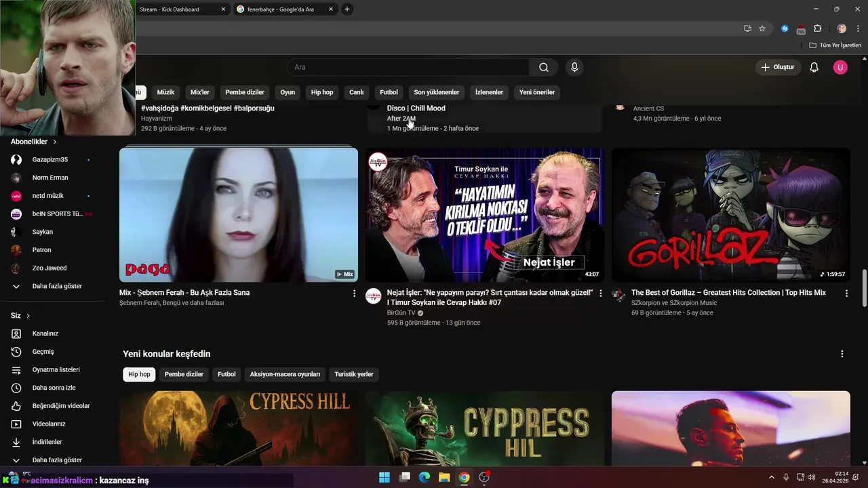Bookmark this page with the star icon
This screenshot has width=868, height=488.
[x=762, y=28]
